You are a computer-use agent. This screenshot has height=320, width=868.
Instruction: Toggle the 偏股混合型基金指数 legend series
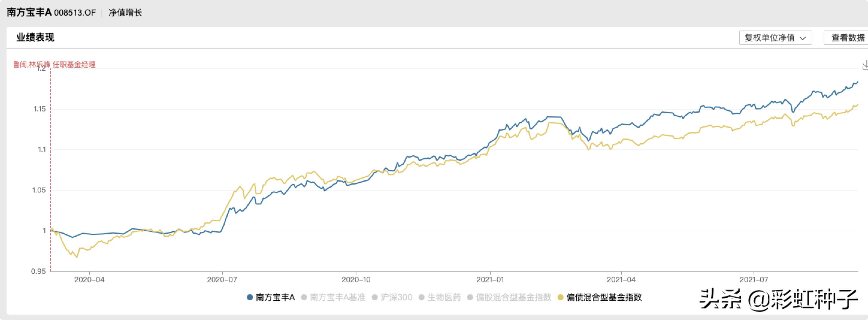[x=509, y=297]
